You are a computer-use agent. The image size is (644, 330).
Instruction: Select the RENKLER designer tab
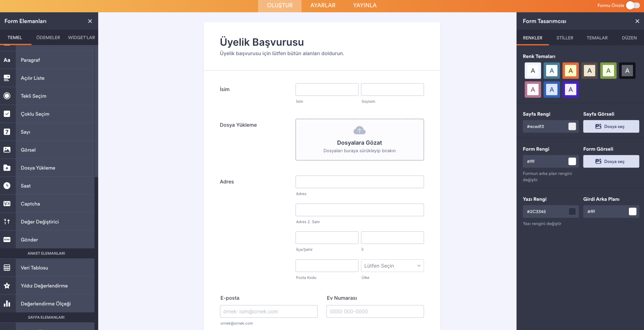(x=533, y=38)
